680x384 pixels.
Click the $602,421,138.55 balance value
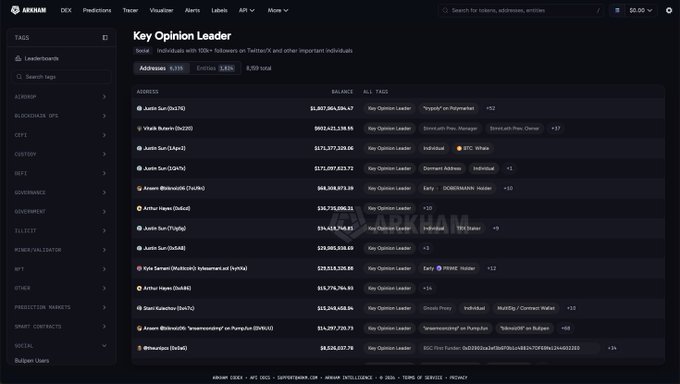[x=333, y=128]
